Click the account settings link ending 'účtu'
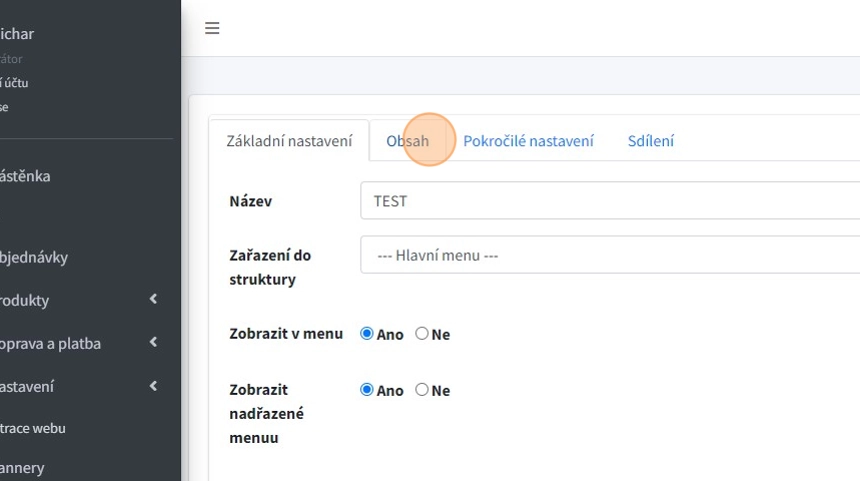The width and height of the screenshot is (860, 481). 14,83
